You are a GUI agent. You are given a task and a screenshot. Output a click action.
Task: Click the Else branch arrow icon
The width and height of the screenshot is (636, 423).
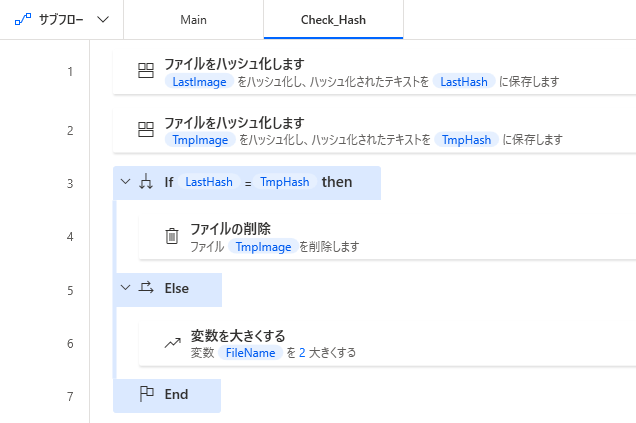click(x=145, y=288)
